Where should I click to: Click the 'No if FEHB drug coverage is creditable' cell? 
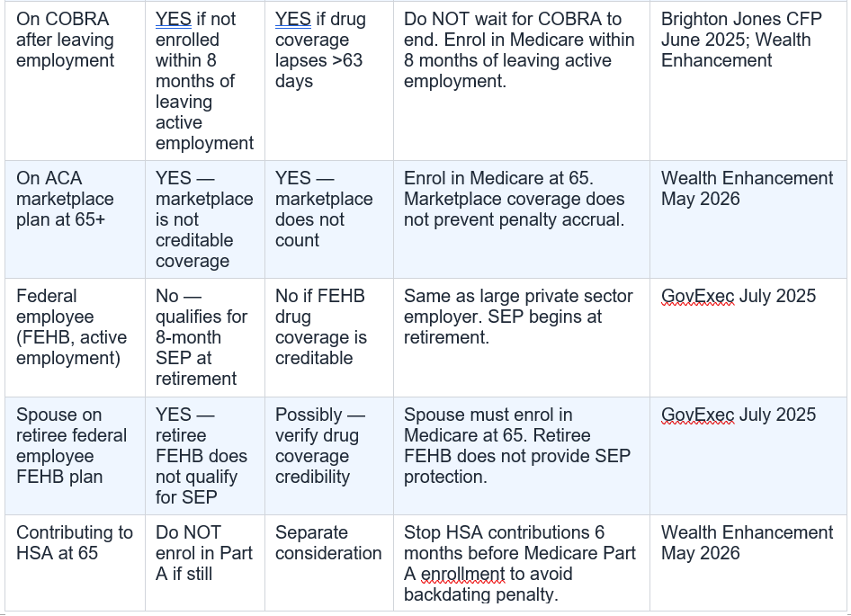[x=329, y=337]
